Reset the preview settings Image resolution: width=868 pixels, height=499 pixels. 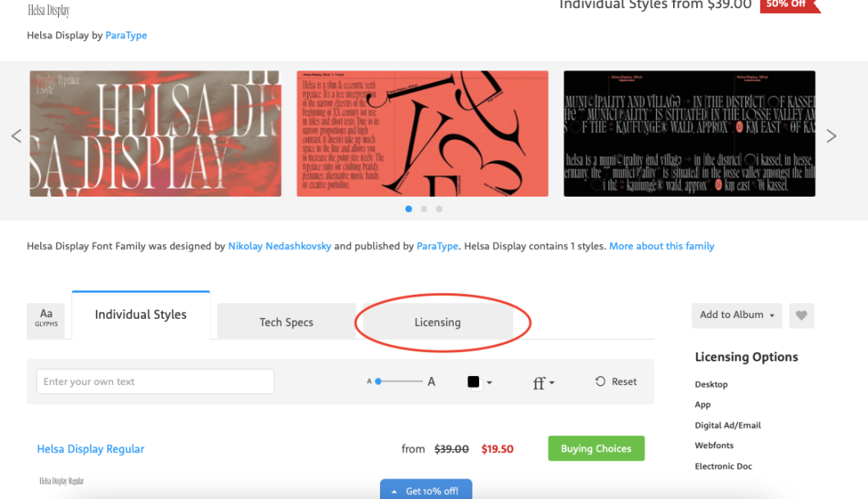[x=616, y=382]
